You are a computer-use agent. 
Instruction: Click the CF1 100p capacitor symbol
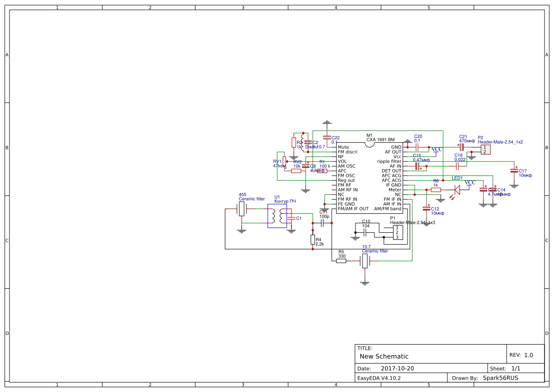pos(322,224)
